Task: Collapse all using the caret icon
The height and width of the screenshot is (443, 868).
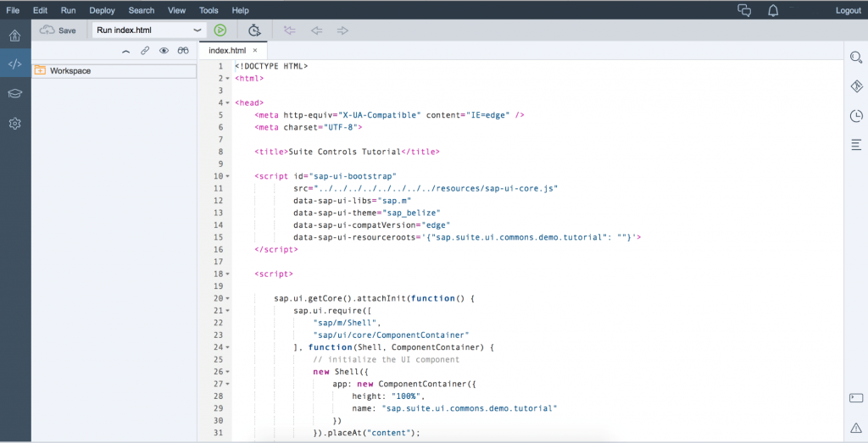Action: click(125, 51)
